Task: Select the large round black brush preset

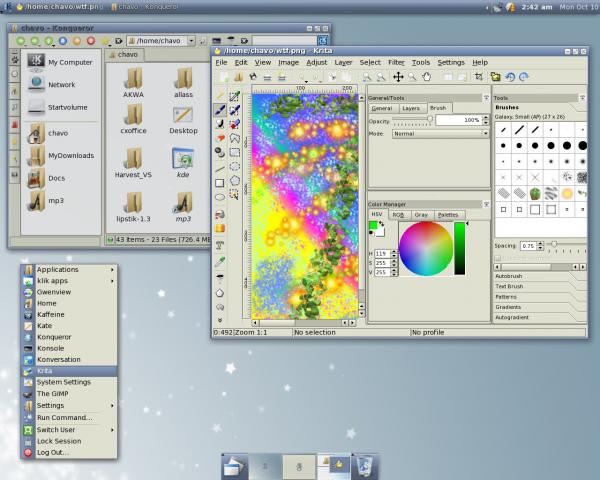Action: click(x=582, y=145)
